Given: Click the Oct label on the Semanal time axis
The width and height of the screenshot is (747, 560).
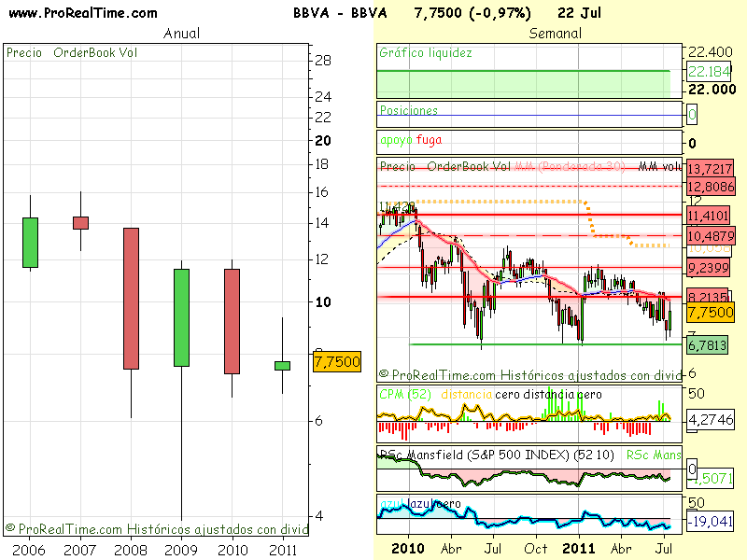Looking at the screenshot, I should click(x=535, y=549).
